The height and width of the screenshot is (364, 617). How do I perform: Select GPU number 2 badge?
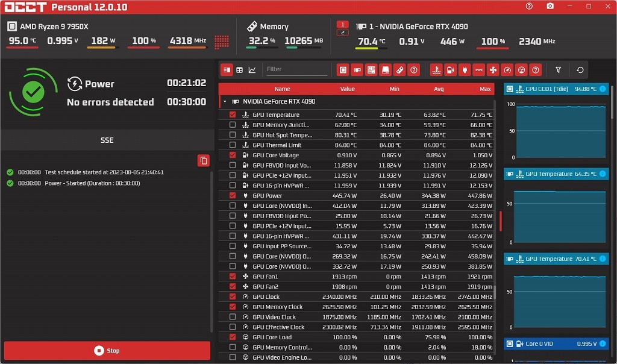tap(343, 33)
